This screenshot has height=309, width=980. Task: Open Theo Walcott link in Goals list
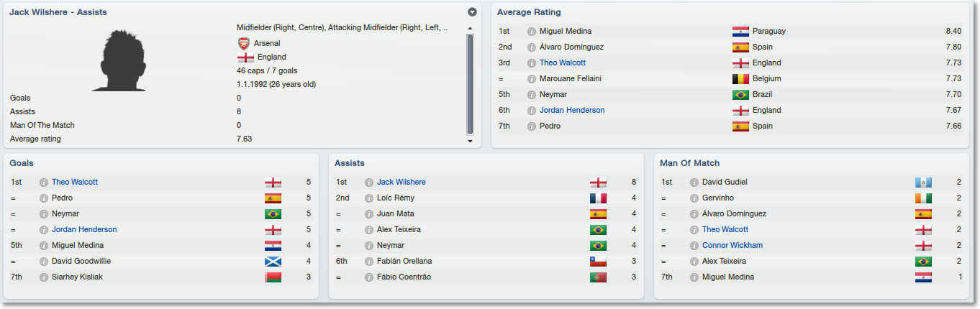tap(75, 183)
